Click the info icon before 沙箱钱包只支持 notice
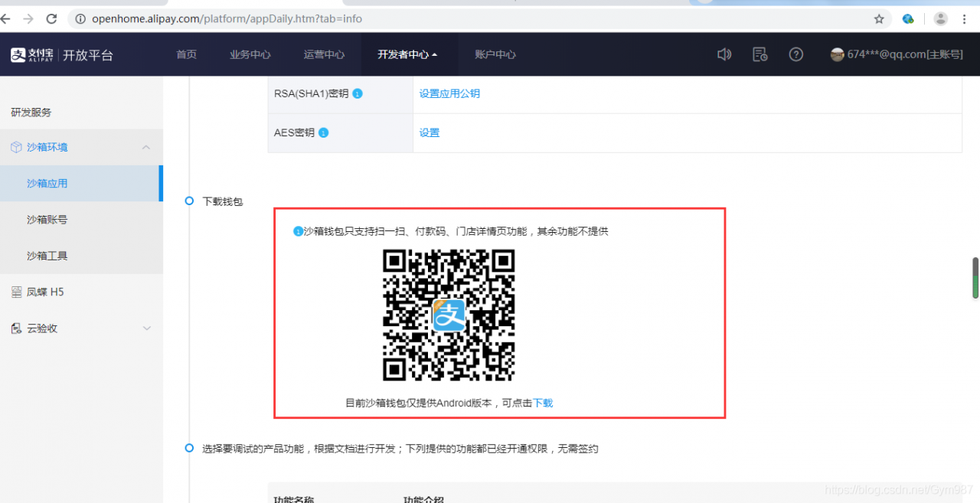The height and width of the screenshot is (503, 980). pyautogui.click(x=299, y=231)
